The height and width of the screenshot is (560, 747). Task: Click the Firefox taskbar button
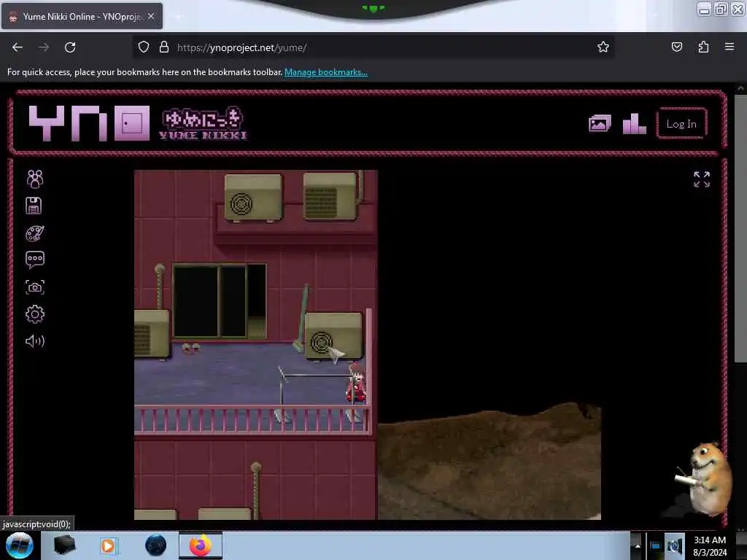click(201, 545)
